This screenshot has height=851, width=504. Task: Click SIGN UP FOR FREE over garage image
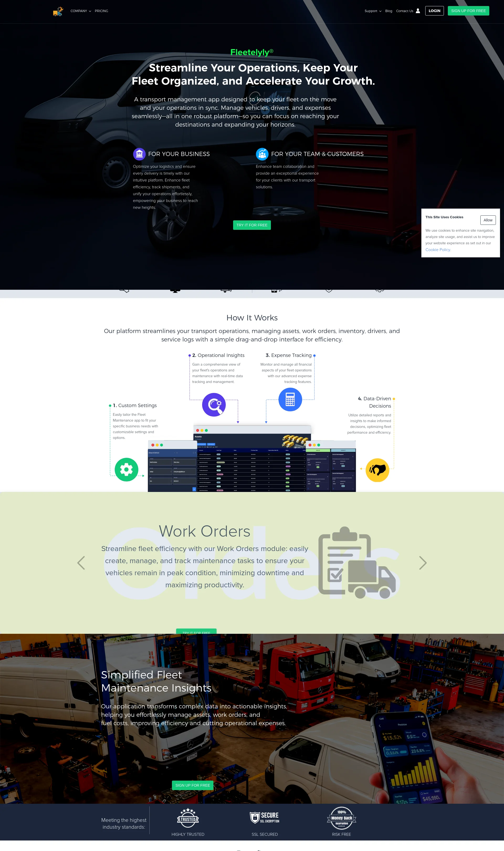[193, 785]
